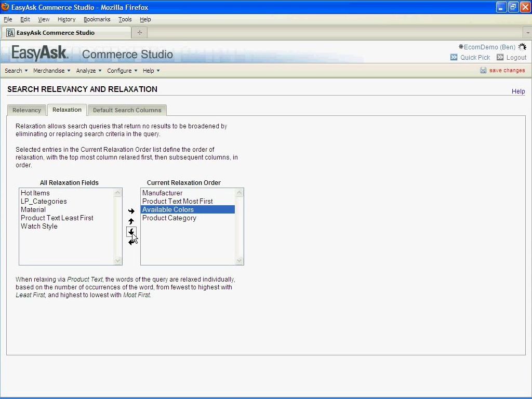Click the save changes disk icon

click(483, 70)
